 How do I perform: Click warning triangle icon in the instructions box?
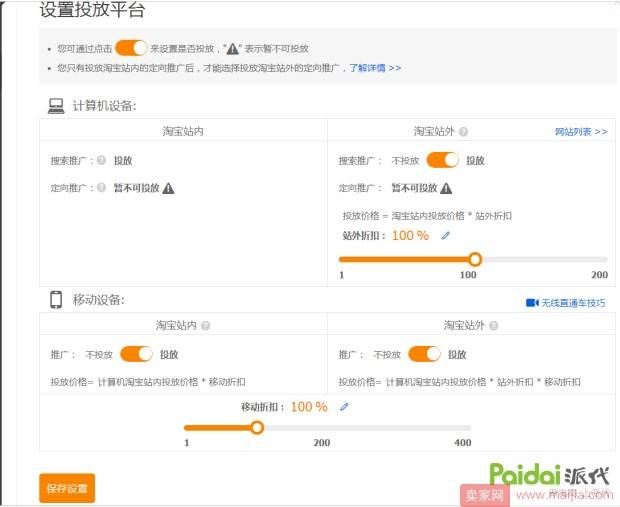pyautogui.click(x=232, y=49)
